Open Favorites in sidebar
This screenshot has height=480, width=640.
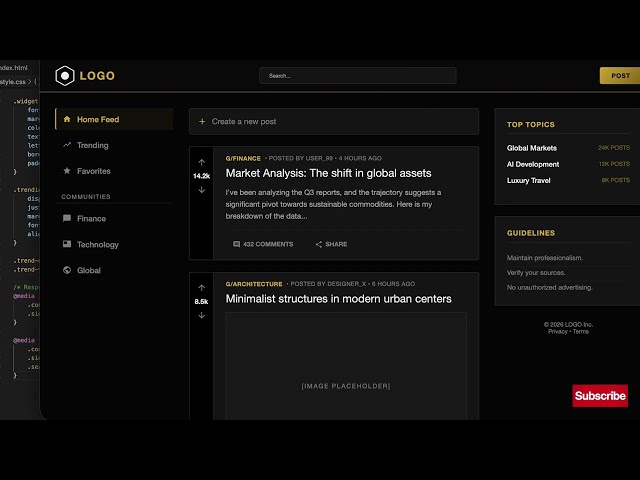point(114,171)
